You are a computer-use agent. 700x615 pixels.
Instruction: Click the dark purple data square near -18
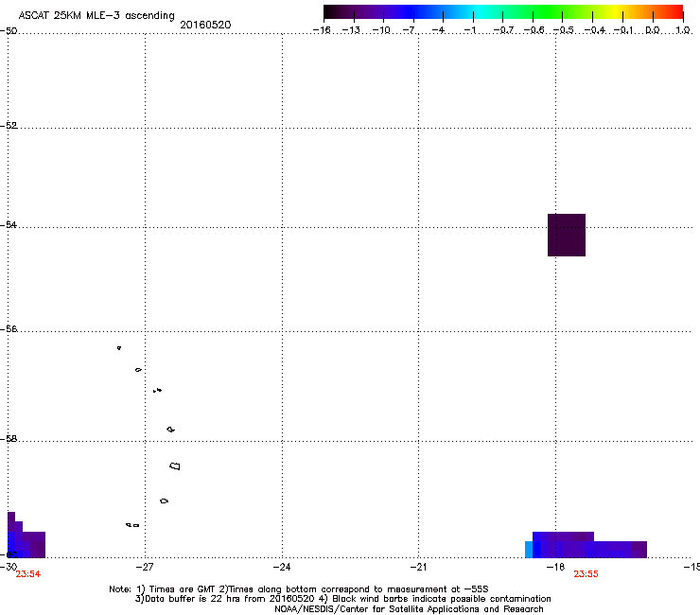tap(567, 235)
